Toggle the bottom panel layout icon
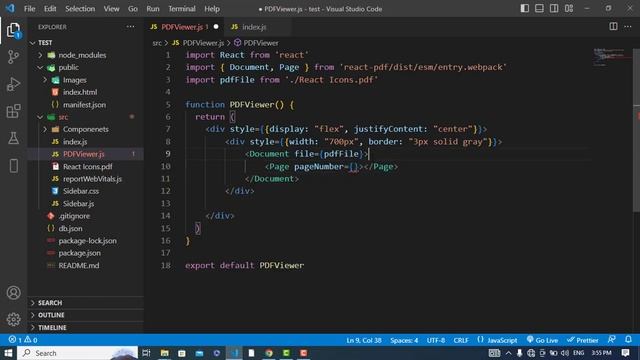 click(x=539, y=9)
